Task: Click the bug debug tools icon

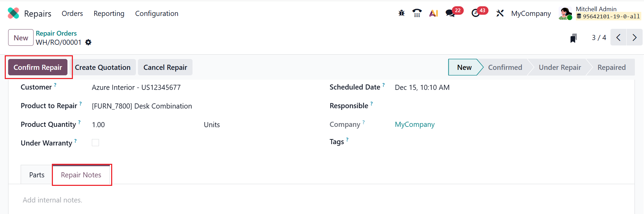Action: pyautogui.click(x=402, y=13)
